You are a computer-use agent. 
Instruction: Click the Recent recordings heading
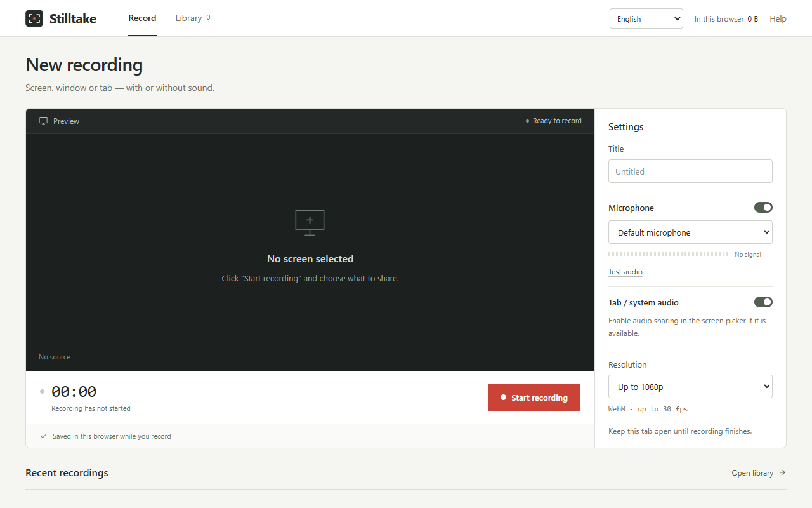[67, 473]
